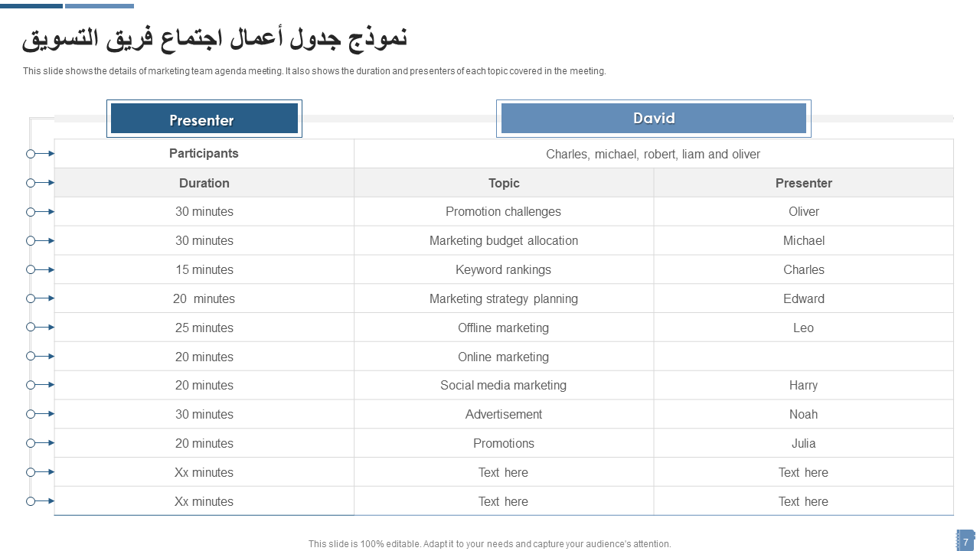Click the Participants row label
This screenshot has width=980, height=551.
pyautogui.click(x=204, y=153)
